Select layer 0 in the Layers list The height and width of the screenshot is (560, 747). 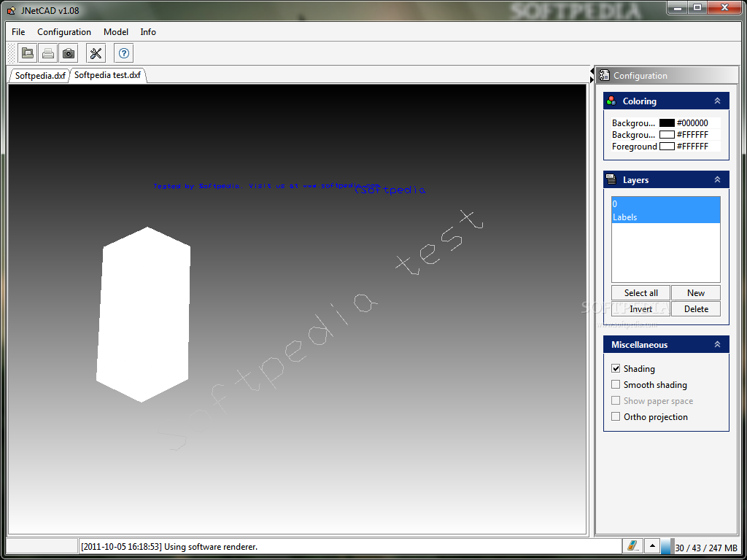point(665,204)
